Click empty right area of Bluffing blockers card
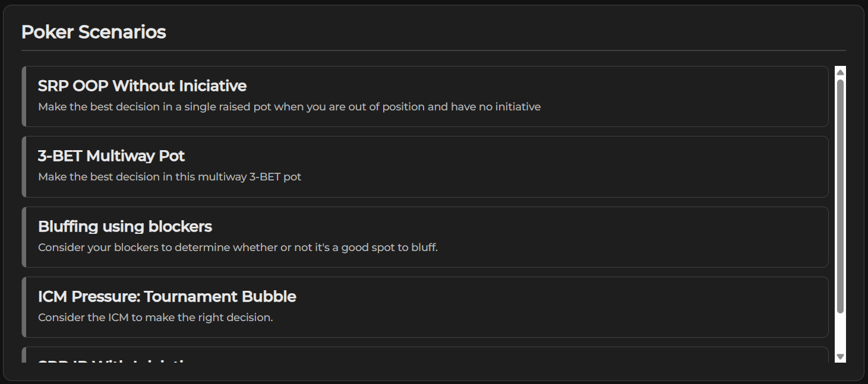The image size is (868, 384). tap(654, 237)
